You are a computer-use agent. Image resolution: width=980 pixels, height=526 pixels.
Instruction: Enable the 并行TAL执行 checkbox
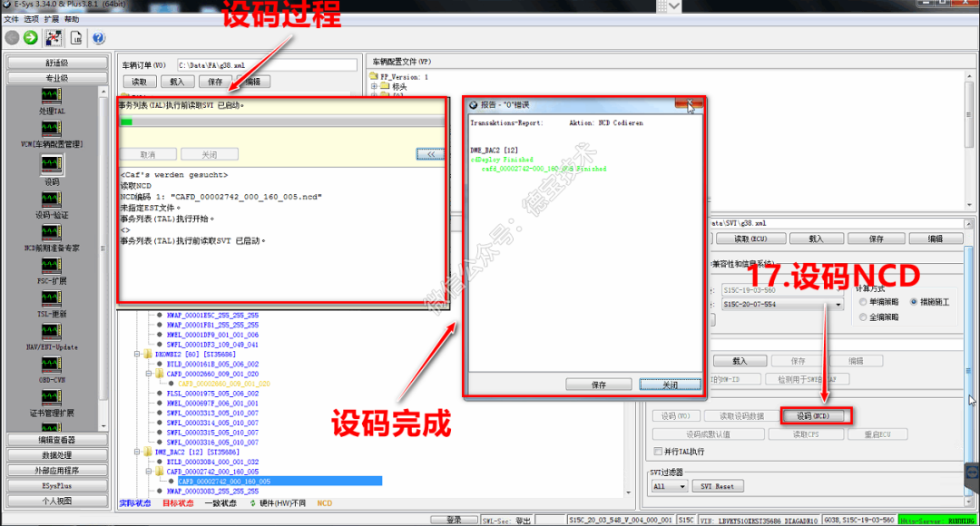658,451
